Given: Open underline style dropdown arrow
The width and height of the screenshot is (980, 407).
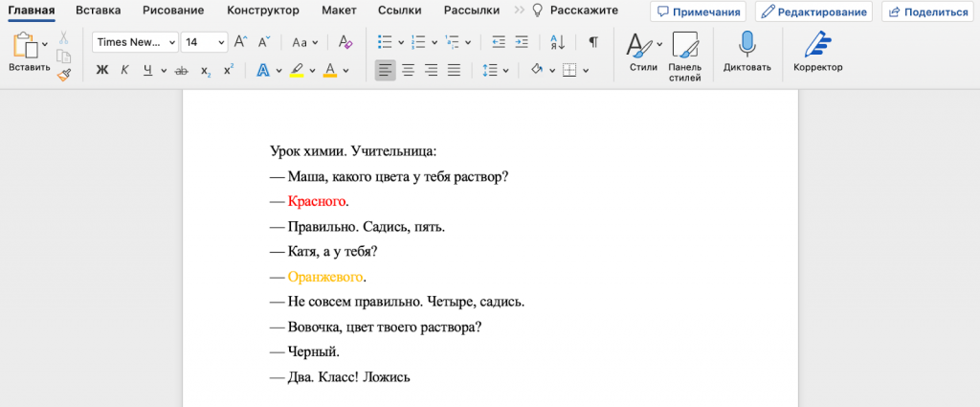Looking at the screenshot, I should (164, 71).
